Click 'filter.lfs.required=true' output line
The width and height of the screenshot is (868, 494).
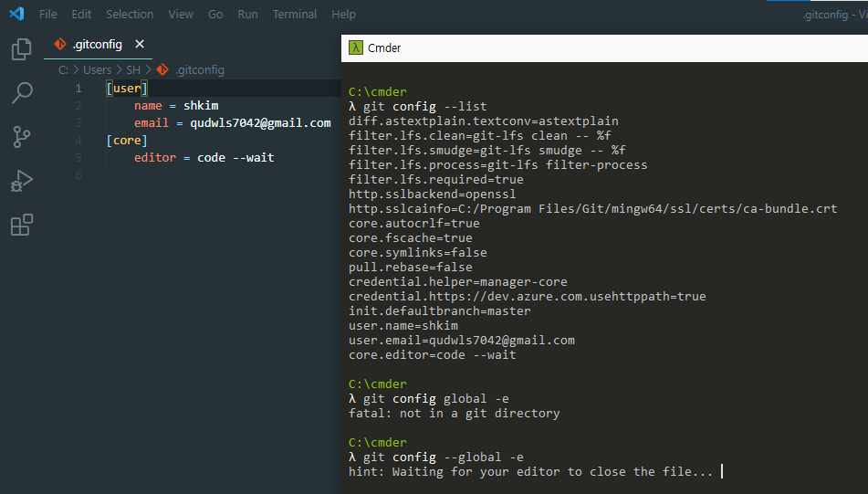pyautogui.click(x=435, y=180)
